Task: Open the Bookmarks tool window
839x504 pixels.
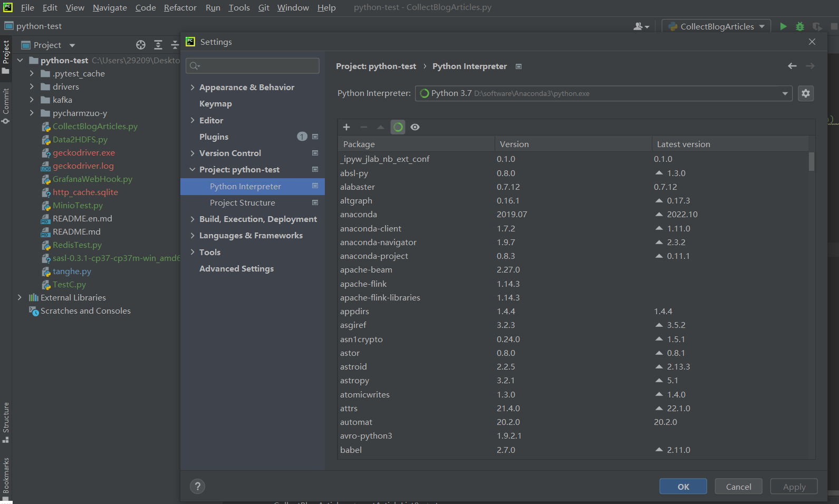Action: click(6, 478)
